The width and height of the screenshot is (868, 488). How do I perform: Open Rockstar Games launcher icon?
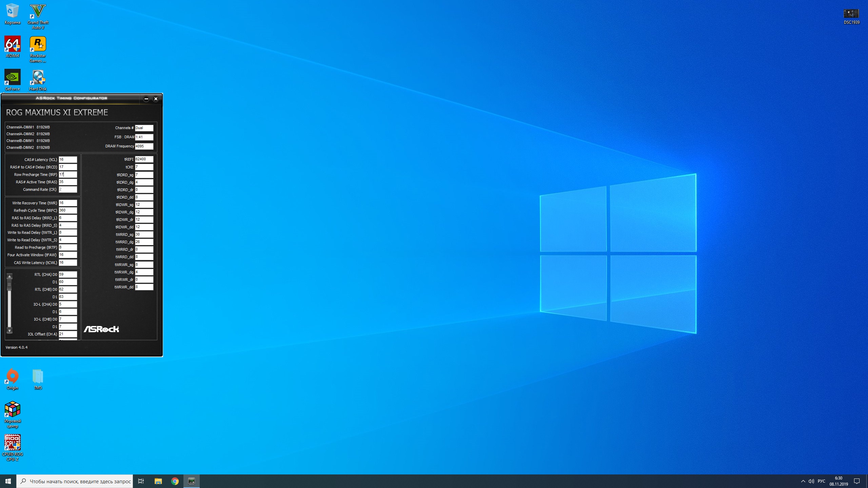click(38, 45)
